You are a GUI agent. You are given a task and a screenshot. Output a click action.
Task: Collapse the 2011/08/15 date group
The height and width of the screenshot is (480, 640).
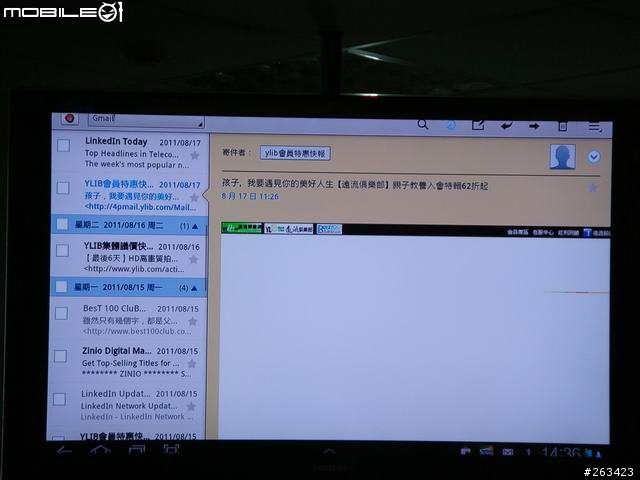point(194,289)
